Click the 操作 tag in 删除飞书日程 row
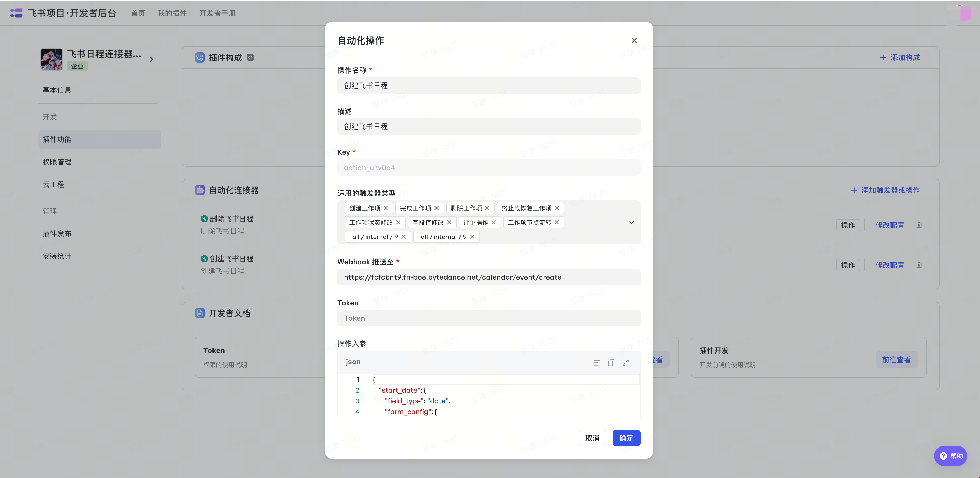This screenshot has width=980, height=478. tap(848, 225)
